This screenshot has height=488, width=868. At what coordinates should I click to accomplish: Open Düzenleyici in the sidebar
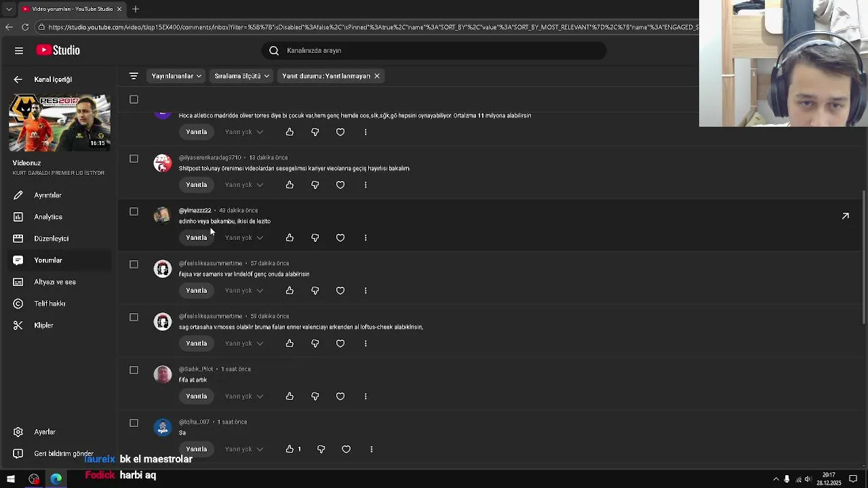click(59, 239)
